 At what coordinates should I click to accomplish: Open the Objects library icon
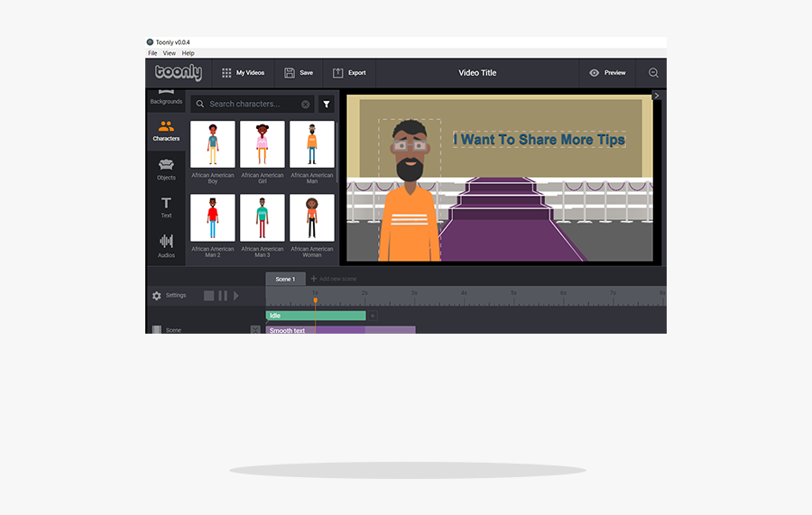pyautogui.click(x=166, y=169)
